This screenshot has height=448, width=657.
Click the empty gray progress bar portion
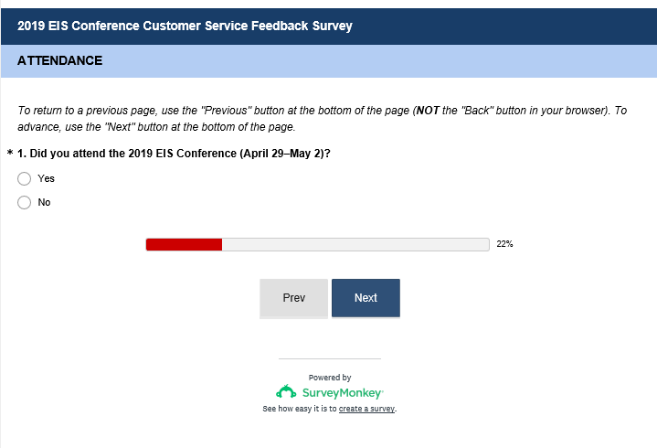tap(355, 244)
